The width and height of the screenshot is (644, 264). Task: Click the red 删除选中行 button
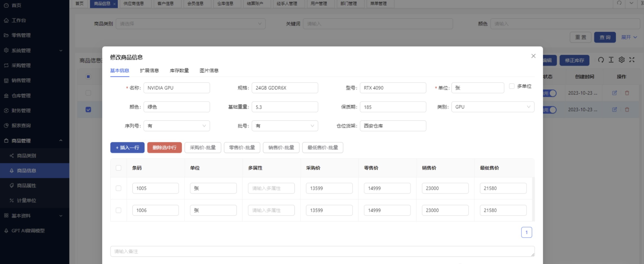(165, 148)
